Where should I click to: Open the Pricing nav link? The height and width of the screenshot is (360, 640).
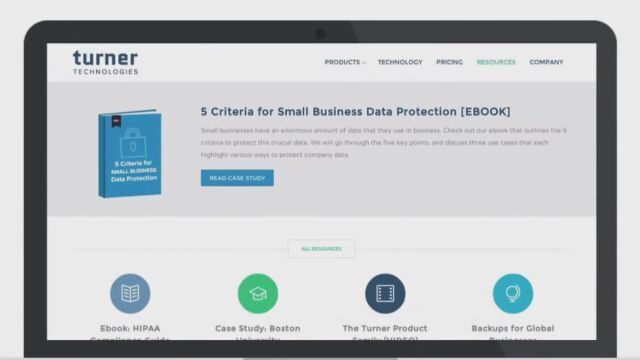(x=449, y=62)
